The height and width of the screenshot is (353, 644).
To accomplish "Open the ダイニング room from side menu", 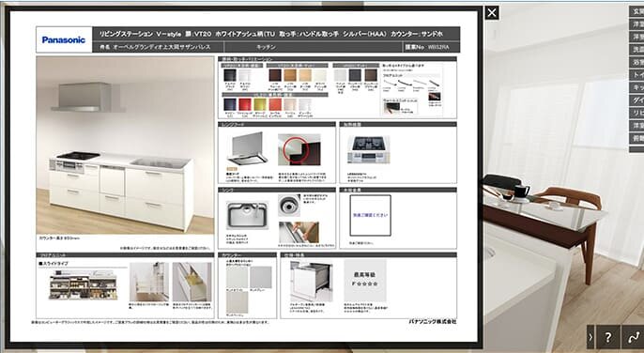I will click(x=636, y=100).
